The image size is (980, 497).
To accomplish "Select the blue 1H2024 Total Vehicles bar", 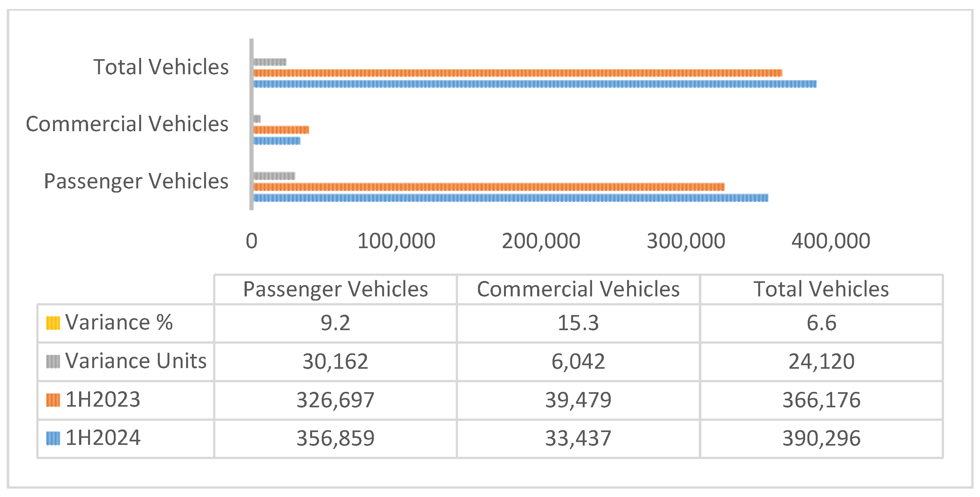I will [535, 84].
